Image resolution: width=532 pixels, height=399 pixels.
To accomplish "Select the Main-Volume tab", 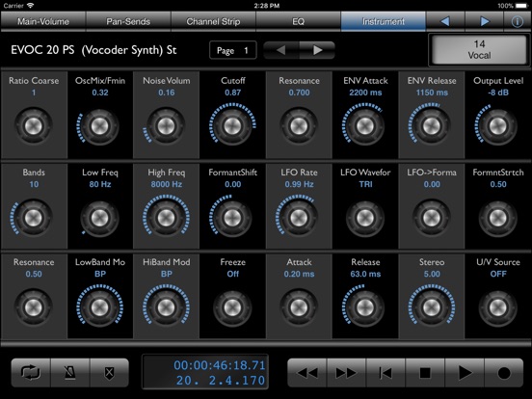I will click(43, 21).
